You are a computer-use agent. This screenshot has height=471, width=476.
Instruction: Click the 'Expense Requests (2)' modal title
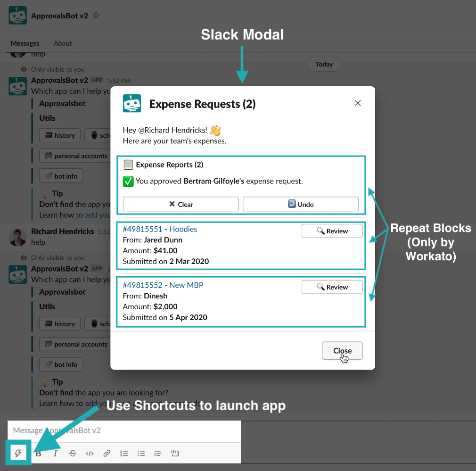click(x=202, y=104)
